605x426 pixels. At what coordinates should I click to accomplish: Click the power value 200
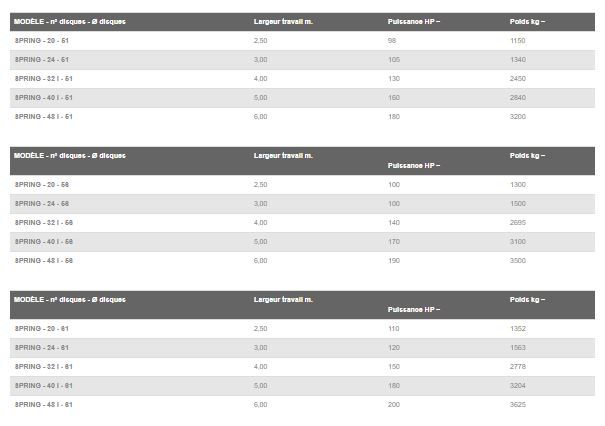pos(393,404)
